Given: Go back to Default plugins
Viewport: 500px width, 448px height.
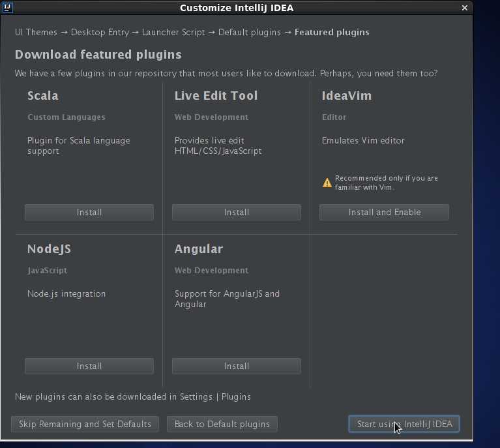Looking at the screenshot, I should point(222,424).
